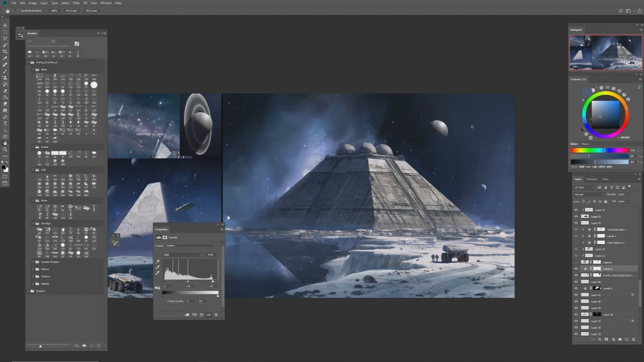This screenshot has width=644, height=362.
Task: Click the layer mask icon in Layers panel
Action: point(606,339)
